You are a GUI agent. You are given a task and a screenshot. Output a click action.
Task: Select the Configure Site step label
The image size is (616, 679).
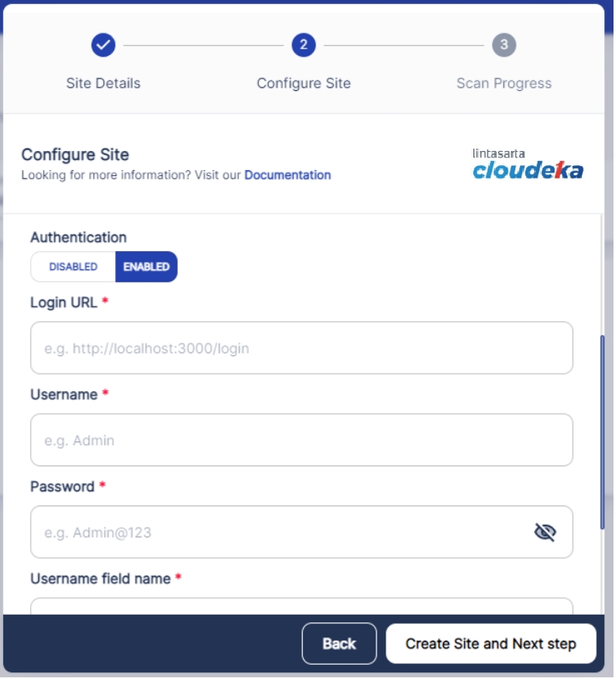coord(303,83)
